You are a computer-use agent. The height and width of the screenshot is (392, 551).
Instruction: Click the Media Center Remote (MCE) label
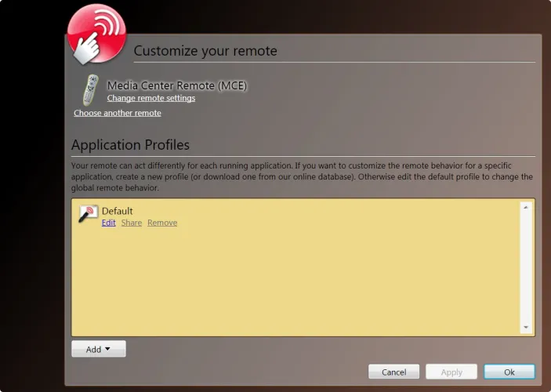(x=177, y=85)
